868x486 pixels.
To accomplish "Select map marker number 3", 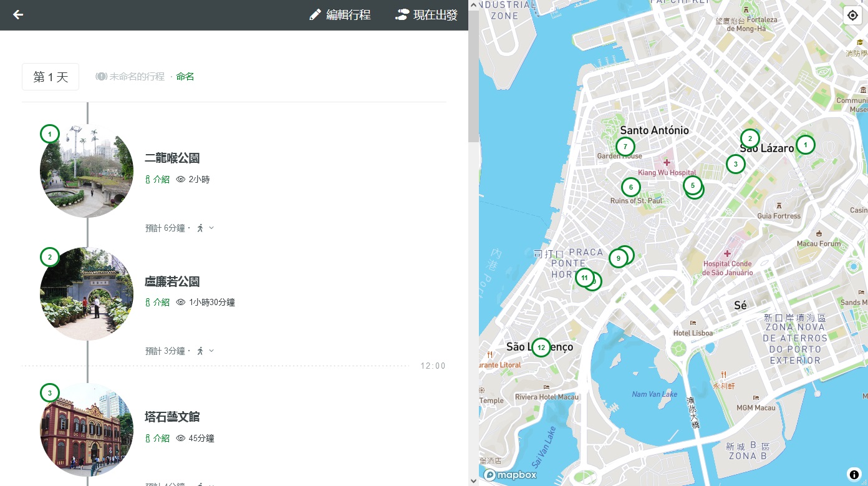I will 735,164.
